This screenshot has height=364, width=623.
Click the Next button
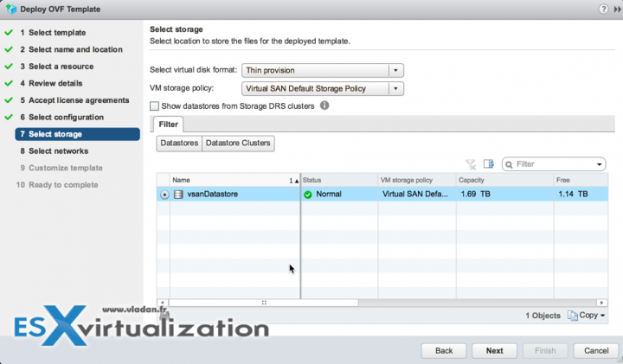pos(494,350)
